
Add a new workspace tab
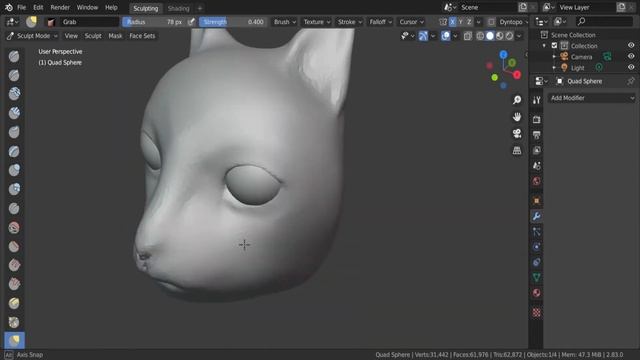point(200,8)
